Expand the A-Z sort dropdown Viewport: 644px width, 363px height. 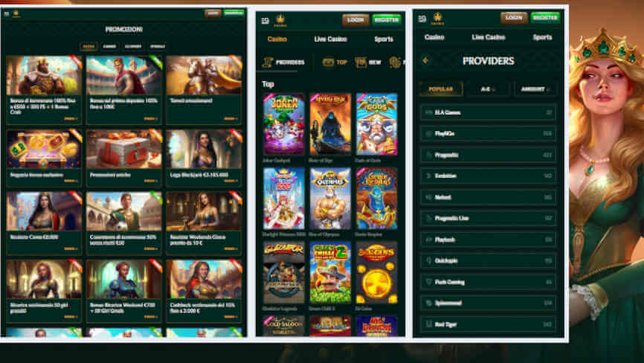tap(488, 89)
